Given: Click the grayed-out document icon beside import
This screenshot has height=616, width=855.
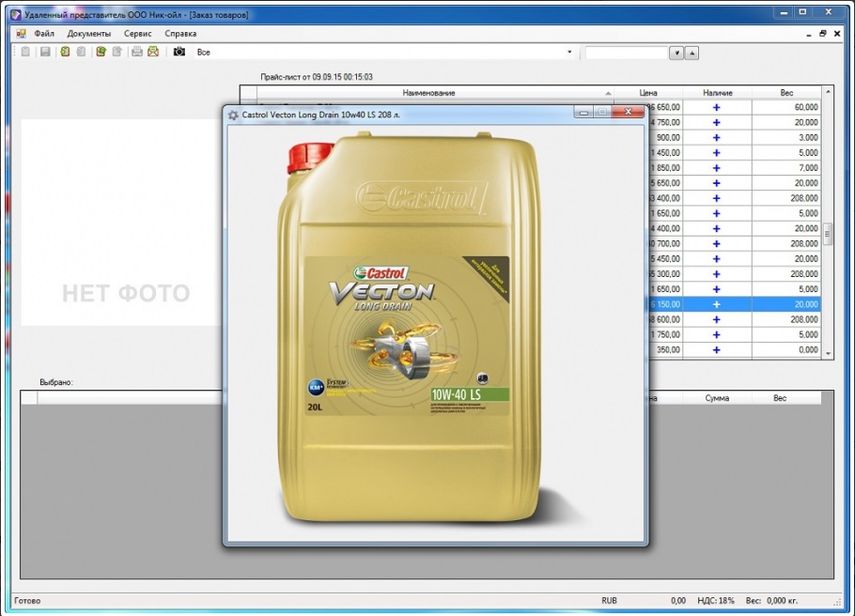Looking at the screenshot, I should pos(81,52).
